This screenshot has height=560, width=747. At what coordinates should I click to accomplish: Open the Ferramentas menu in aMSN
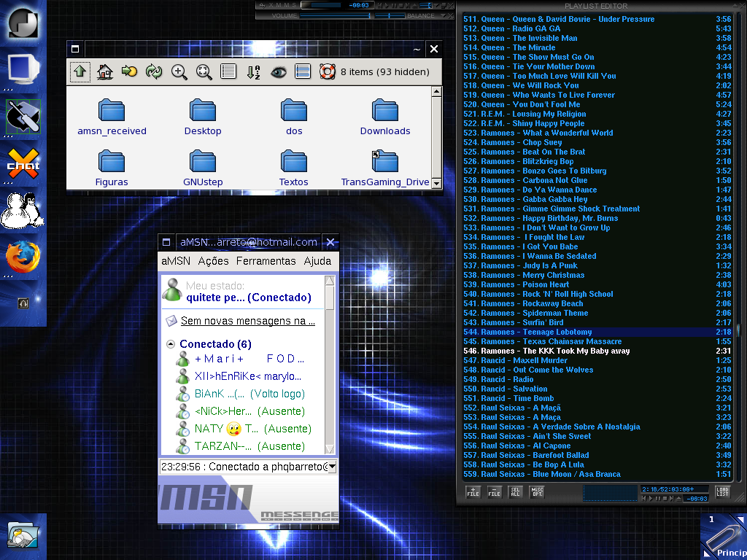point(266,261)
